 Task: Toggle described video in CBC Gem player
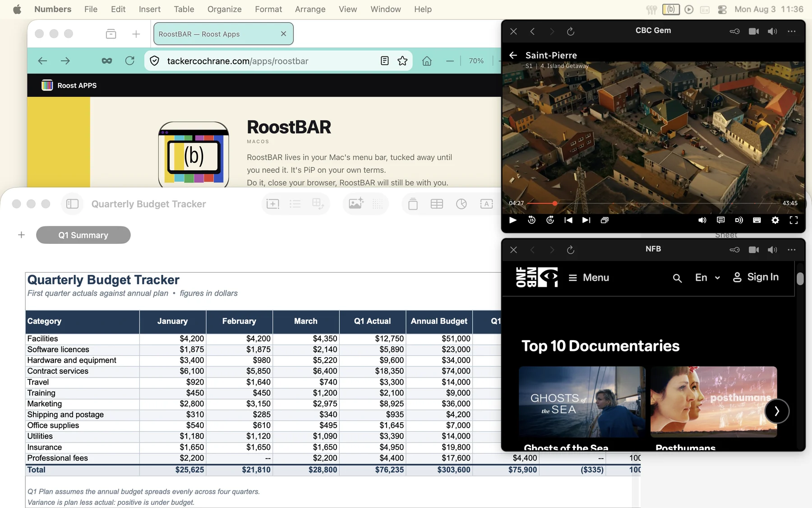738,220
